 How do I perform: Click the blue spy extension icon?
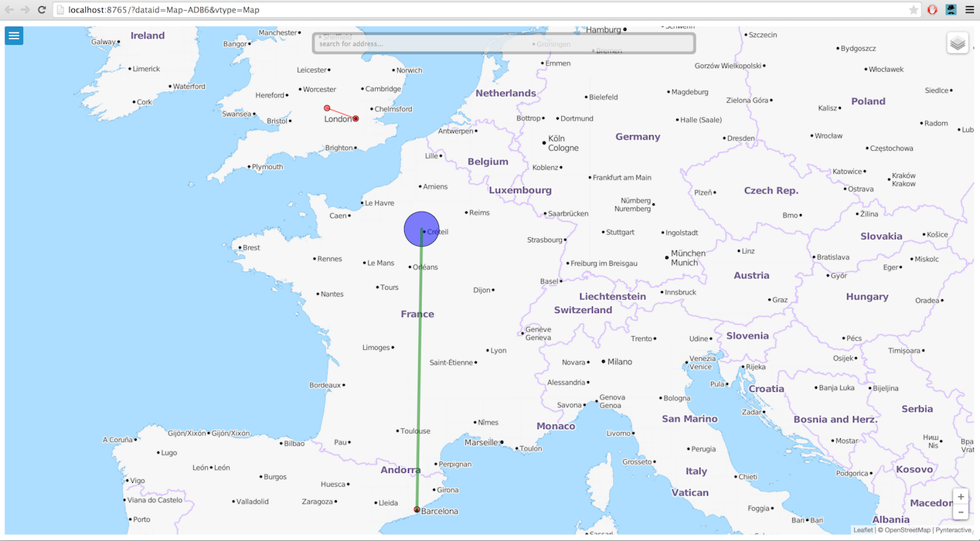point(951,9)
